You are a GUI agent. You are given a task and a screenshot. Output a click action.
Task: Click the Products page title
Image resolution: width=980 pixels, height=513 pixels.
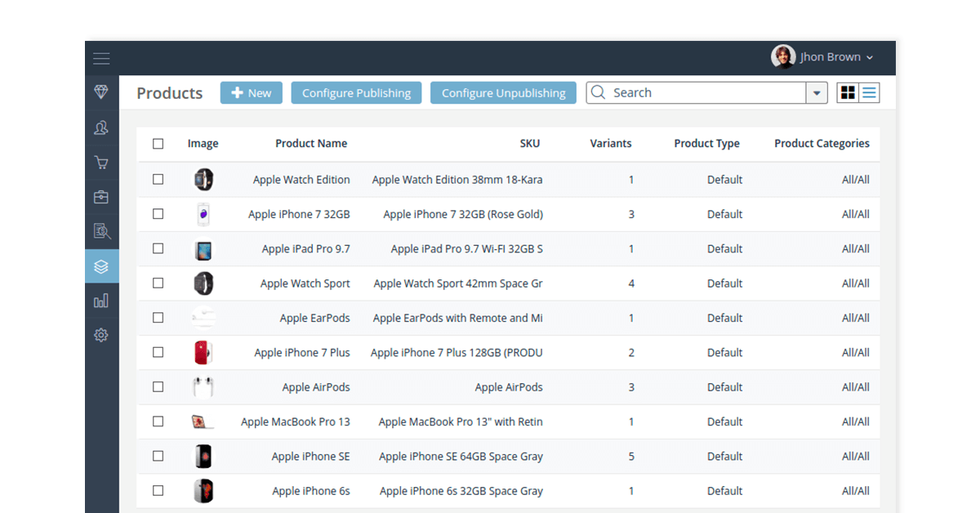[x=170, y=93]
